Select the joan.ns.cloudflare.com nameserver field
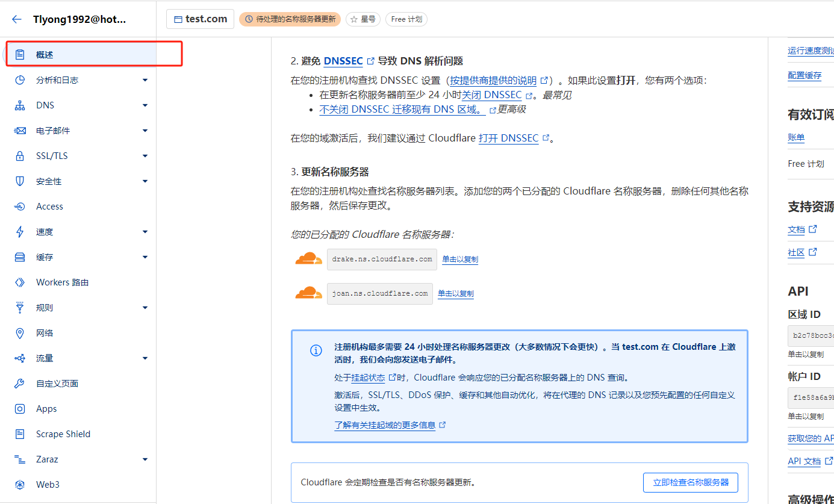Image resolution: width=834 pixels, height=504 pixels. click(380, 293)
